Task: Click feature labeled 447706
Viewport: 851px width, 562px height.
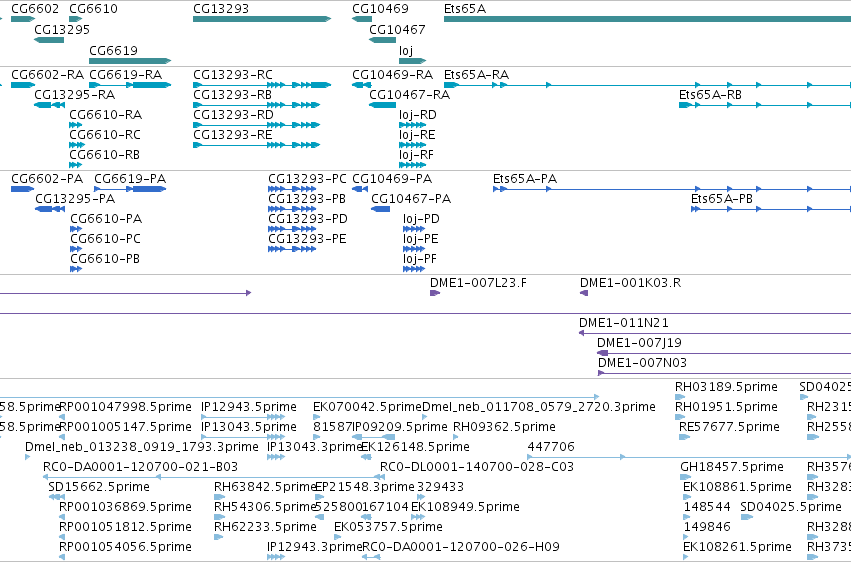Action: pyautogui.click(x=689, y=457)
